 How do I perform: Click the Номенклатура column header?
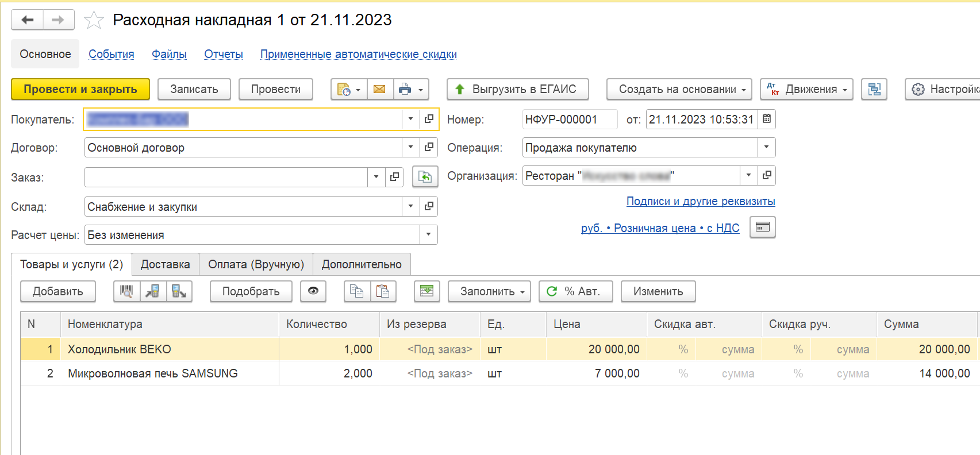click(x=170, y=324)
